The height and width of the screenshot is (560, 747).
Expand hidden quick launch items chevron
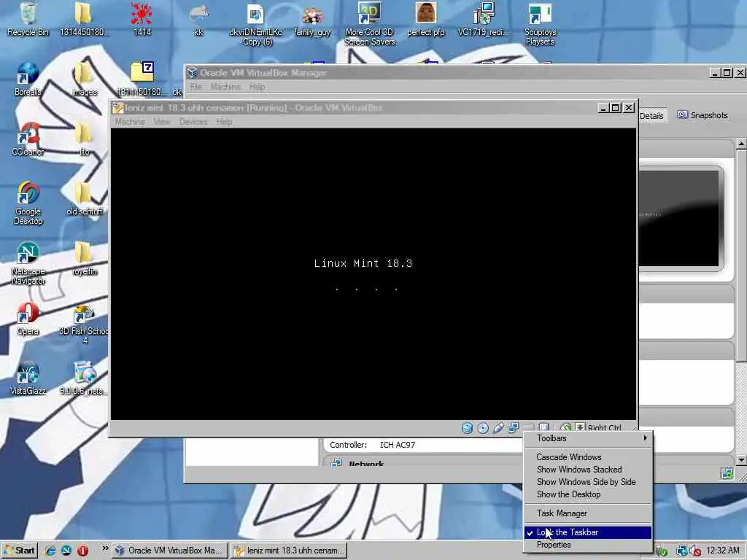pos(105,549)
